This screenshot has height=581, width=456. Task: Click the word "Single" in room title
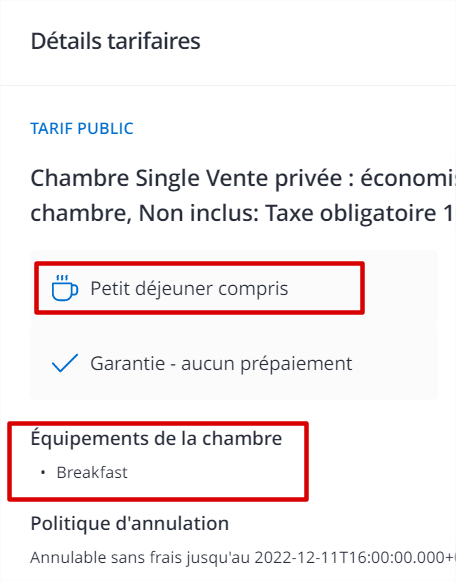pyautogui.click(x=168, y=178)
